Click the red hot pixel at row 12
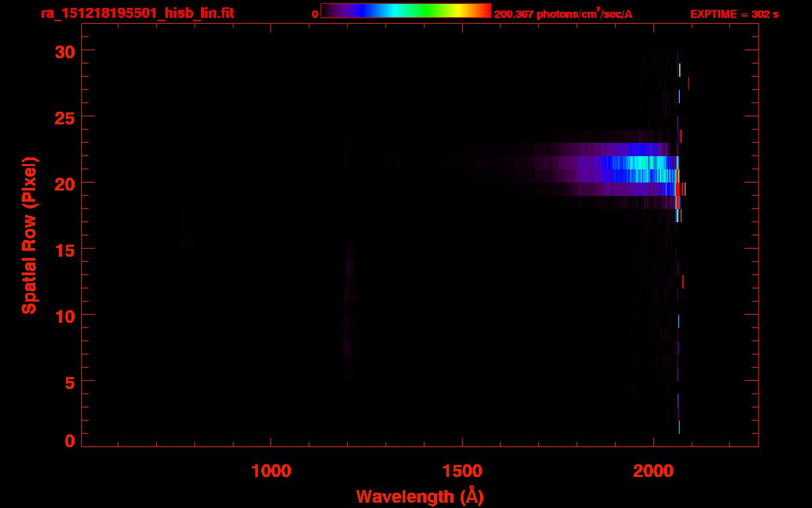The width and height of the screenshot is (812, 508). pos(683,281)
